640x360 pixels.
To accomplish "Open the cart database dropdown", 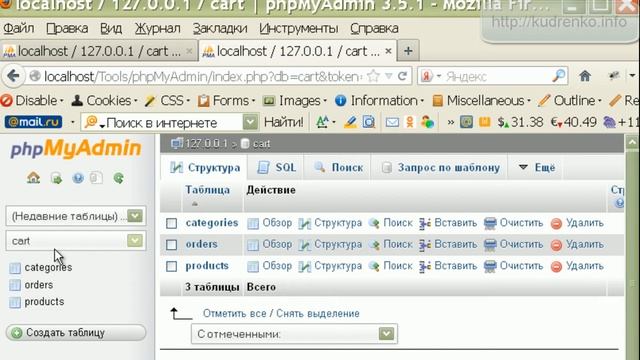I will [x=76, y=241].
